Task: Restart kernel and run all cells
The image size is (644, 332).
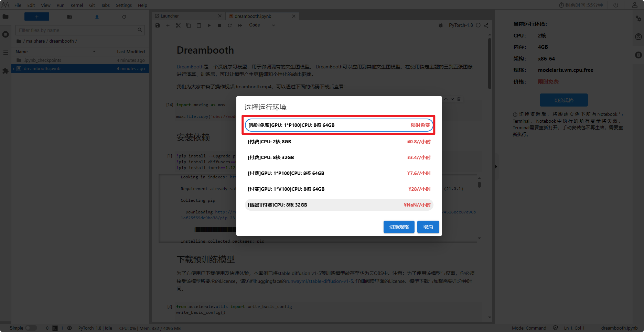Action: [240, 25]
